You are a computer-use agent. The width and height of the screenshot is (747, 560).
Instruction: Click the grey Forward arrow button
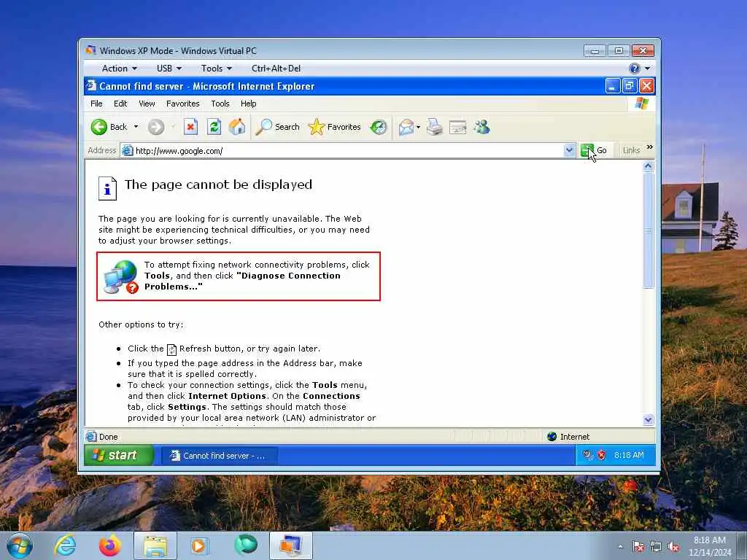tap(156, 127)
